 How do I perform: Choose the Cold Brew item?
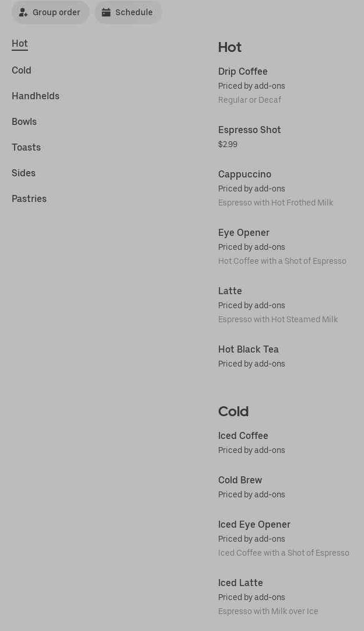(240, 480)
